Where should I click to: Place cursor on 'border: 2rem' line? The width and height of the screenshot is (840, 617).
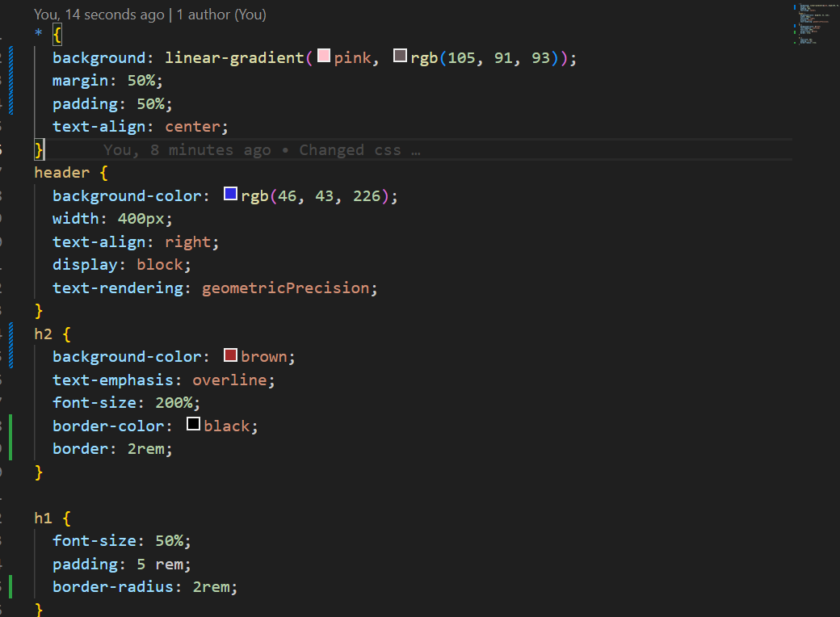coord(112,449)
